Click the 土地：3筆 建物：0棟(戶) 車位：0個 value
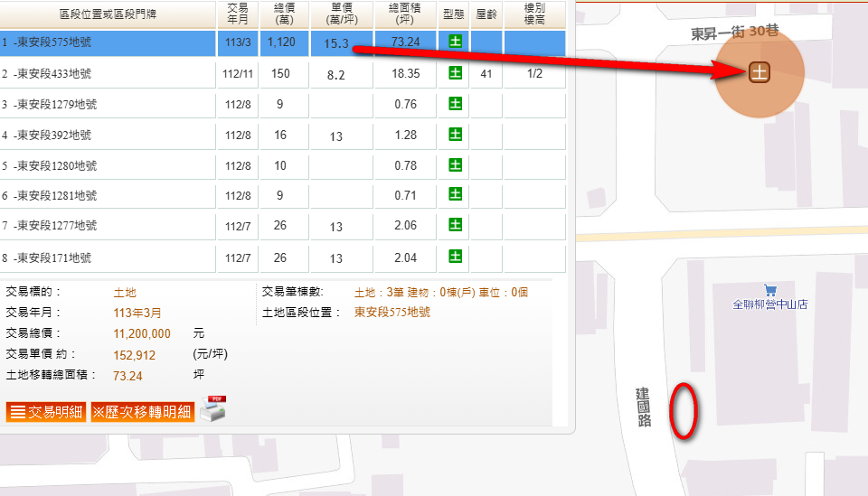Image resolution: width=868 pixels, height=496 pixels. click(x=440, y=293)
